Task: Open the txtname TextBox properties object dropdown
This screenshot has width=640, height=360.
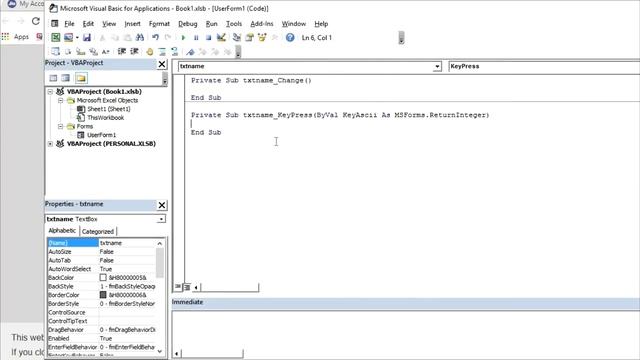Action: click(x=161, y=219)
